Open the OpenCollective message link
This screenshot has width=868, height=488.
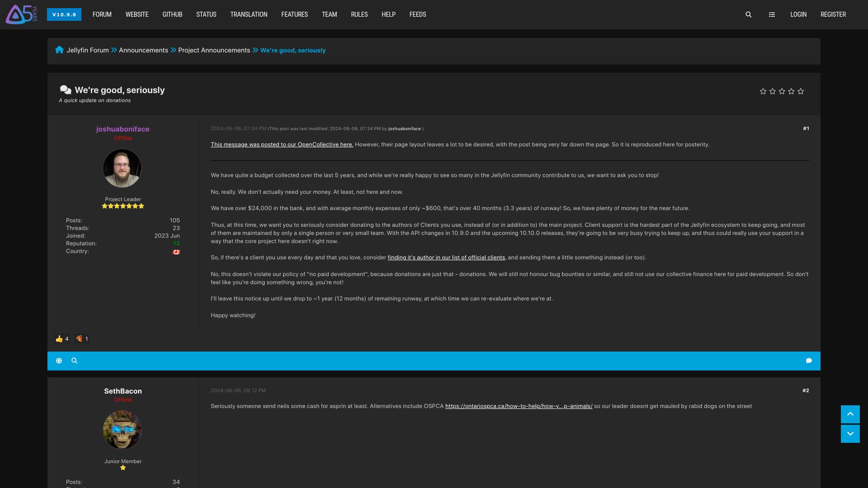(x=282, y=145)
